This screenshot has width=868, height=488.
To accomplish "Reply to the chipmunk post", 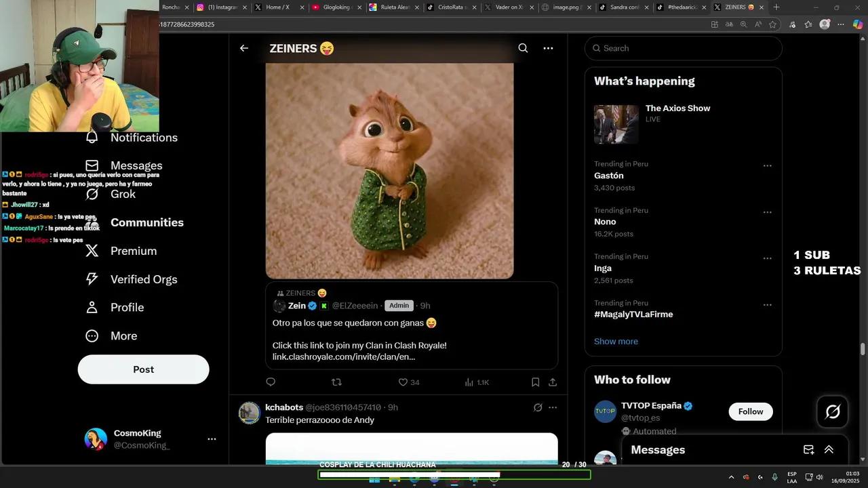I will click(271, 382).
